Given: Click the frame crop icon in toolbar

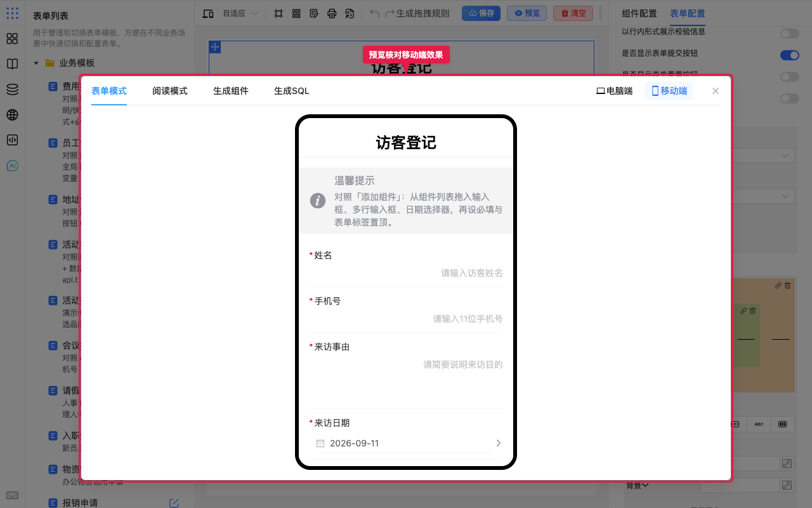Looking at the screenshot, I should pyautogui.click(x=278, y=13).
